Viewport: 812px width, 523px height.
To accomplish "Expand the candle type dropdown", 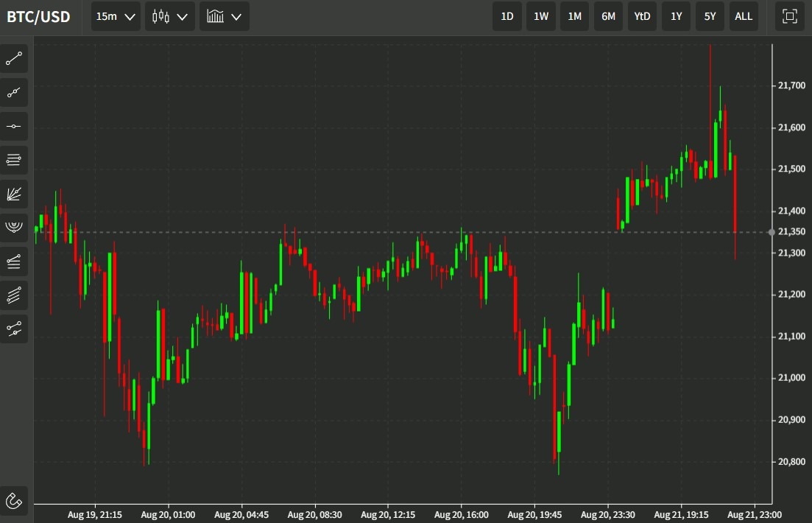I will click(x=169, y=16).
